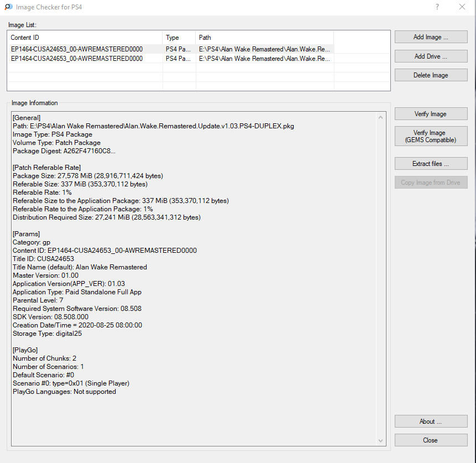
Task: Click Creation Date/Time = 2020-08-25 08:00:00
Action: (x=77, y=325)
